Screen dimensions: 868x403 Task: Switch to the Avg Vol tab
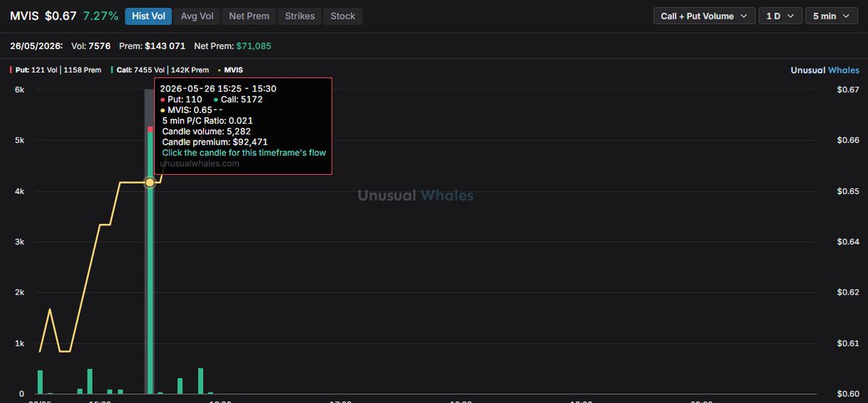(197, 16)
